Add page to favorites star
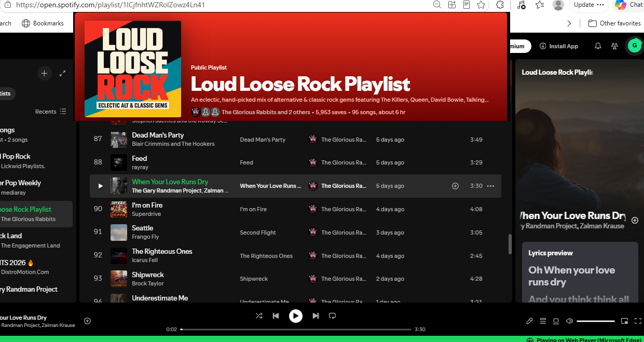This screenshot has width=644, height=342. click(x=481, y=5)
